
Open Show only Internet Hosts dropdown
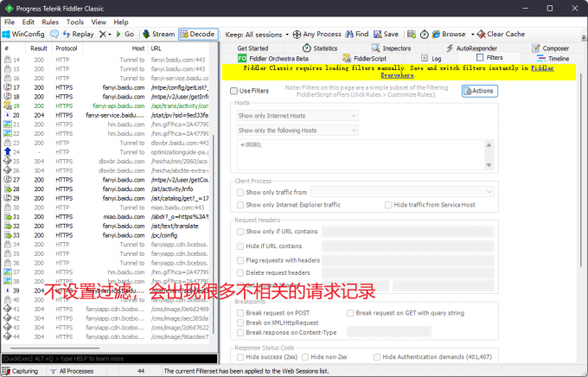(x=297, y=116)
